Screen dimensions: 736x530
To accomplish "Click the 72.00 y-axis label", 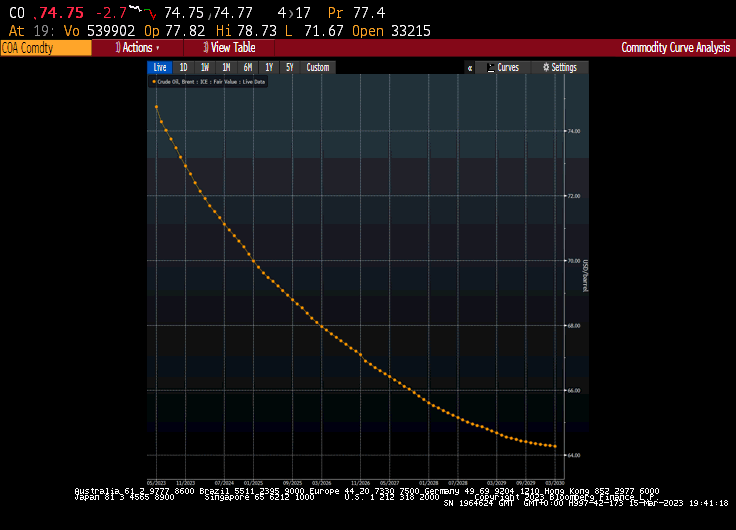I will pos(574,196).
